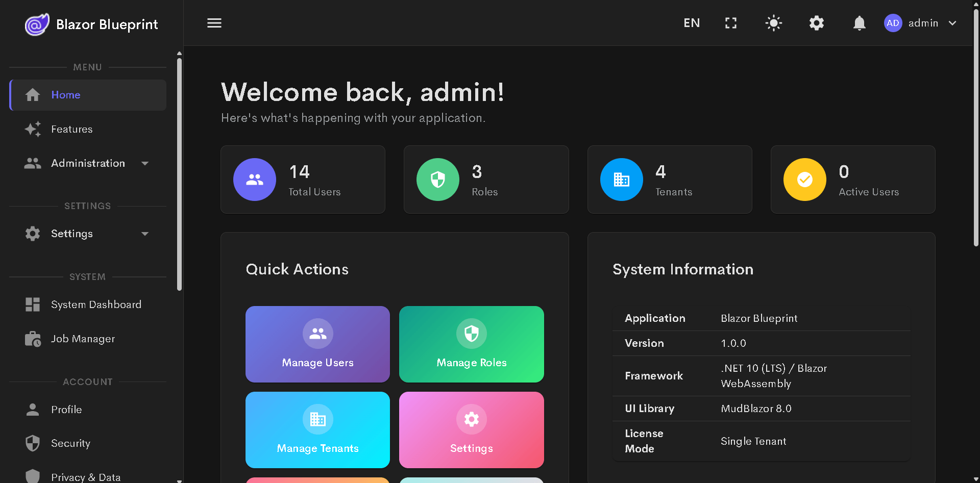Open the admin account dropdown
The image size is (980, 483).
point(924,23)
